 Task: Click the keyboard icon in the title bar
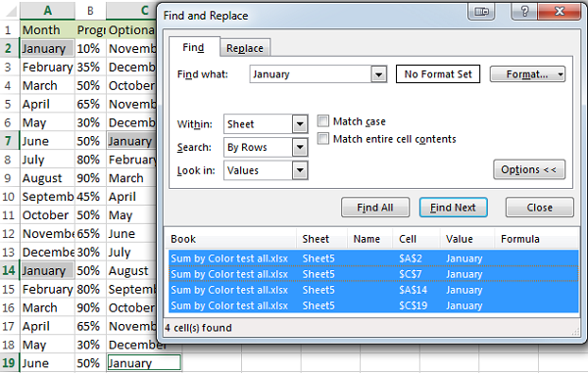pyautogui.click(x=481, y=11)
